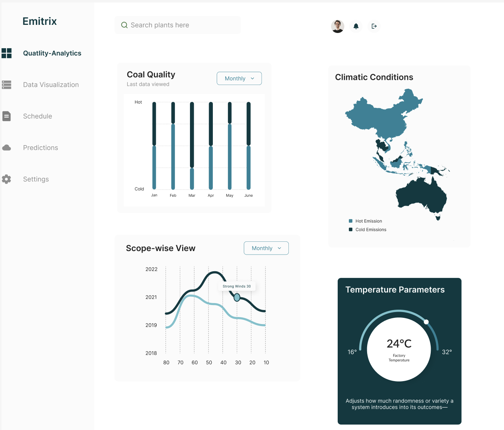Select the Data Visualization sidebar icon
Screen dimensions: 504x430
pos(7,85)
